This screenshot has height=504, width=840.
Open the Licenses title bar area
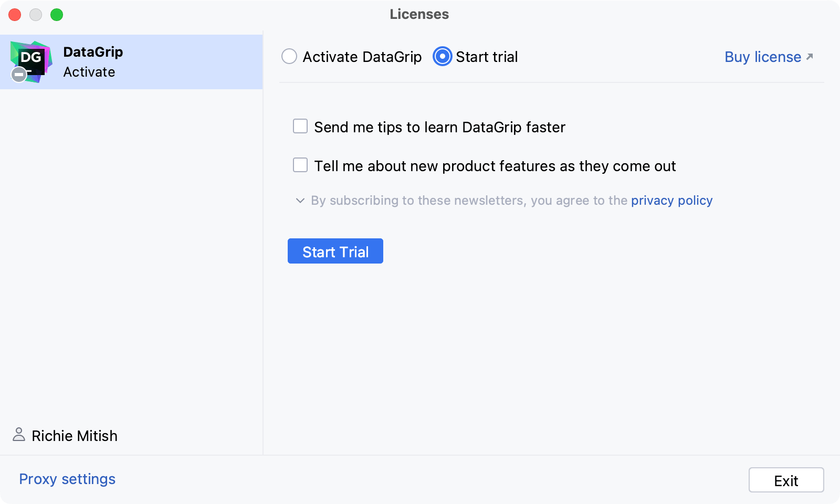tap(418, 14)
